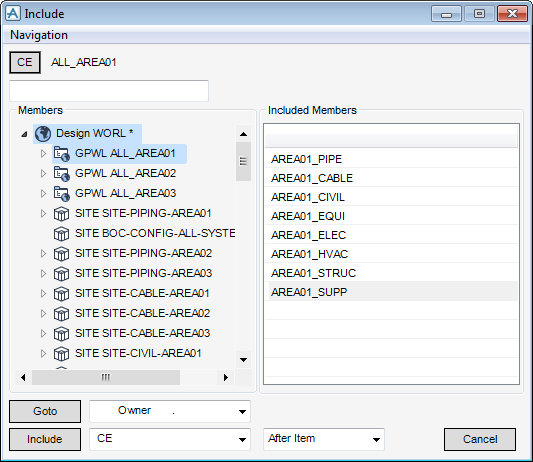
Task: Click the GPWL ALL_AREA02 group icon
Action: pos(62,174)
